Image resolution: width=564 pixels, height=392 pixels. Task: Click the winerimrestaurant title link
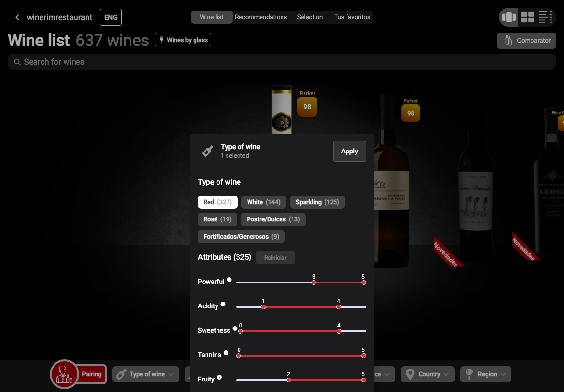pyautogui.click(x=59, y=17)
